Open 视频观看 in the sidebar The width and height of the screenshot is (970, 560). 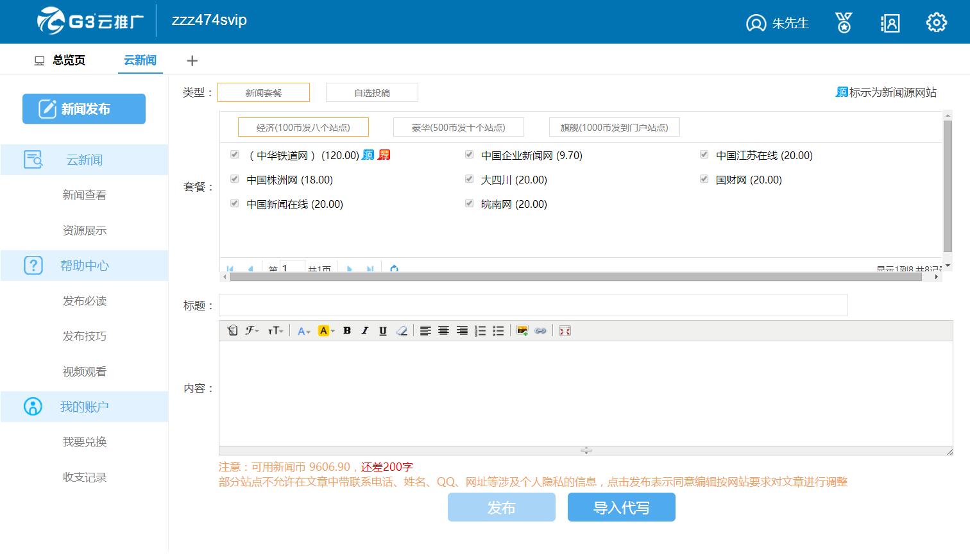point(85,371)
